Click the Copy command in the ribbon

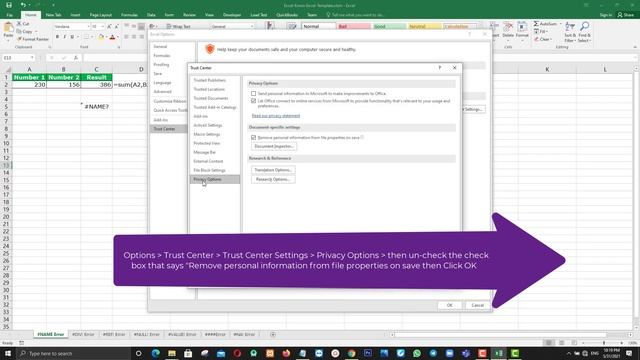tap(24, 31)
